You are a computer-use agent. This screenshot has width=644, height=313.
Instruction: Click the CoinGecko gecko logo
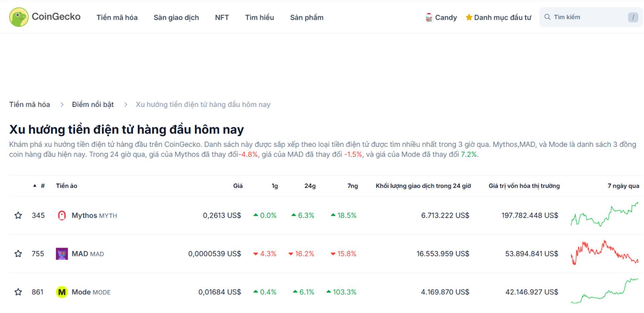tap(19, 17)
